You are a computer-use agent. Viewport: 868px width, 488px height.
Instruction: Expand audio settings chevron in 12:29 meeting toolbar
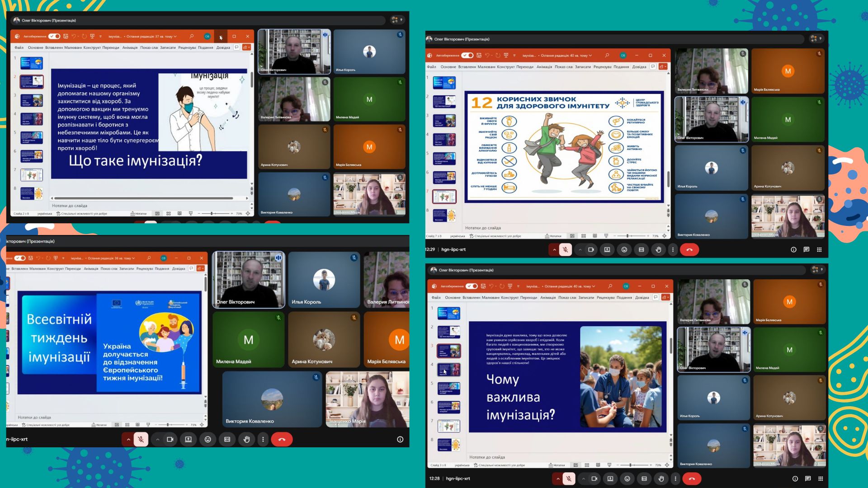pos(554,249)
